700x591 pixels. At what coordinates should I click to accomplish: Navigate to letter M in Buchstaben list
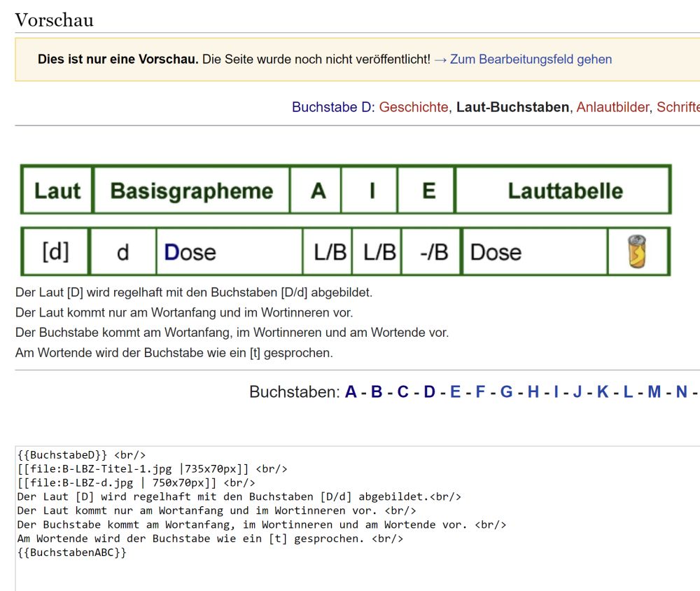tap(654, 392)
